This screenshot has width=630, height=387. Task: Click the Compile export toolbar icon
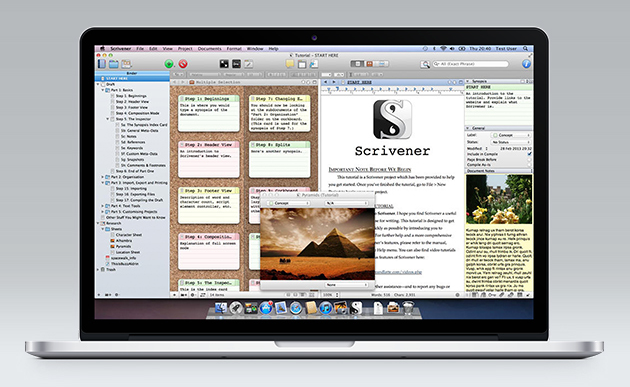[x=314, y=63]
